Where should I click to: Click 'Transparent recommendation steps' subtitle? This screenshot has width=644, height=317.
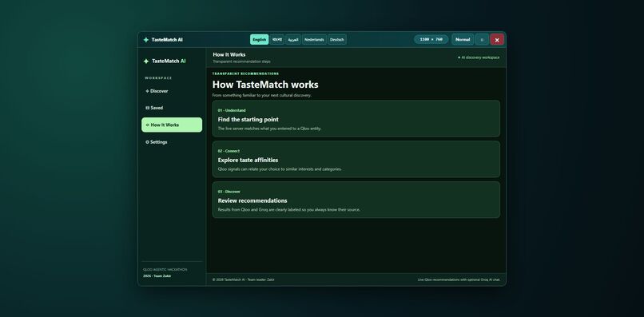(x=241, y=61)
